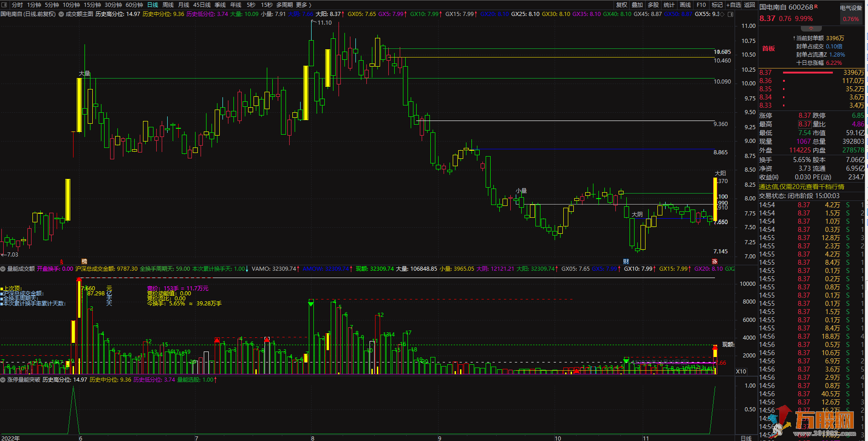Select the 15分钟 period tab
Image resolution: width=868 pixels, height=441 pixels.
[92, 5]
